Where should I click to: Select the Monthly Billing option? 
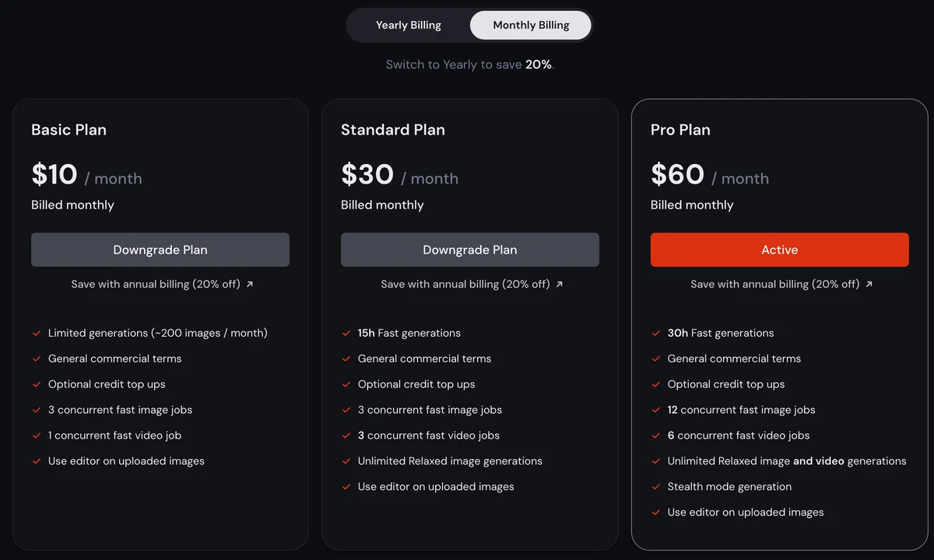[531, 25]
